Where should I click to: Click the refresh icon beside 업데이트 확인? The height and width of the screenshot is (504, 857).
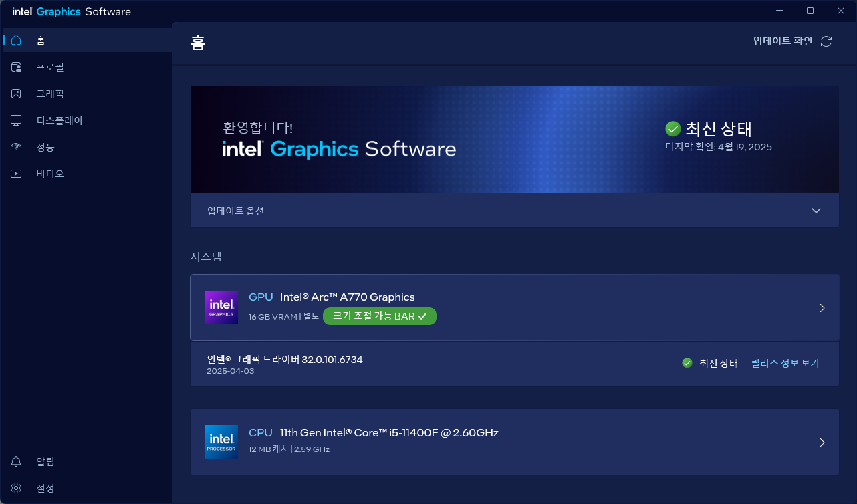tap(826, 41)
